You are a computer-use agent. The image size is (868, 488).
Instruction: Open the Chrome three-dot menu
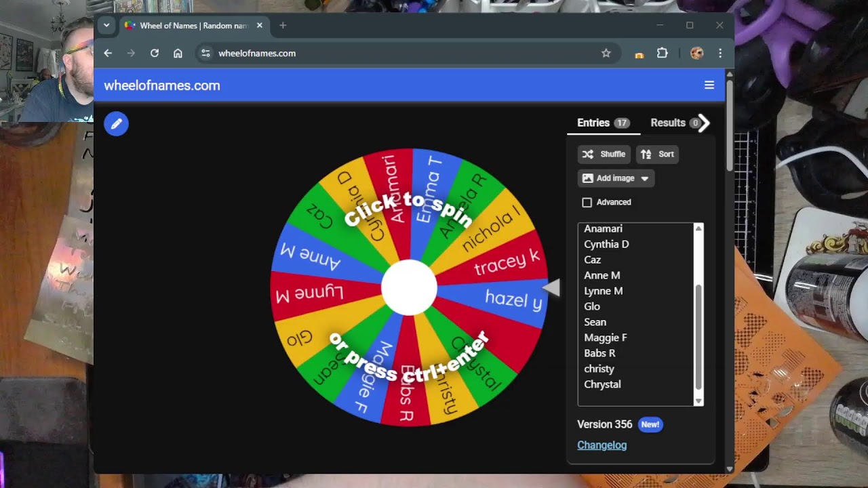tap(720, 53)
